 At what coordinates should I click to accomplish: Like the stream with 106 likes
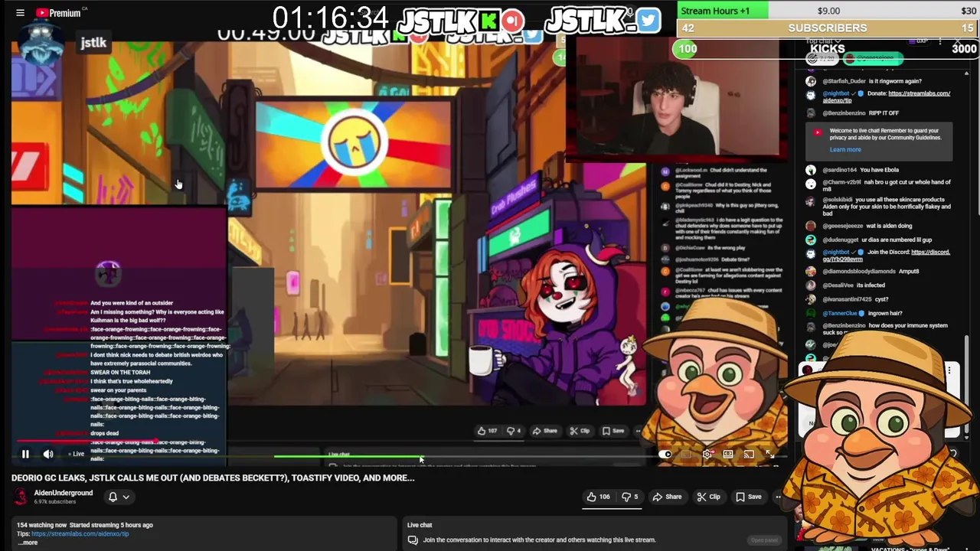click(x=598, y=497)
